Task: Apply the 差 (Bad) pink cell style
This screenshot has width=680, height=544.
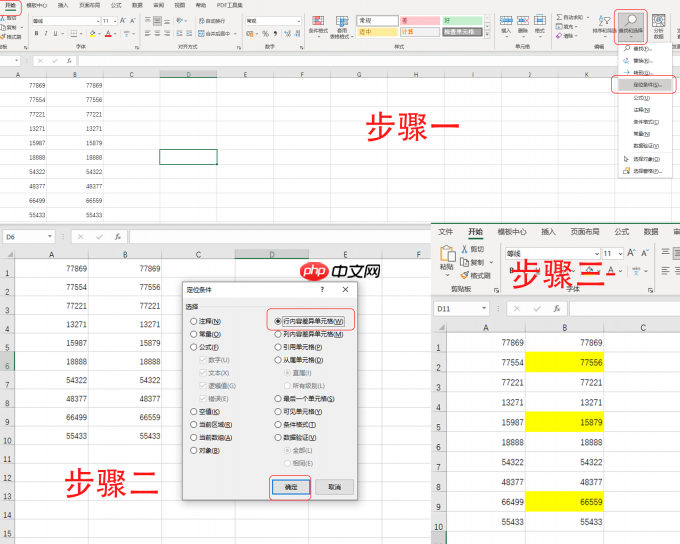Action: click(420, 20)
